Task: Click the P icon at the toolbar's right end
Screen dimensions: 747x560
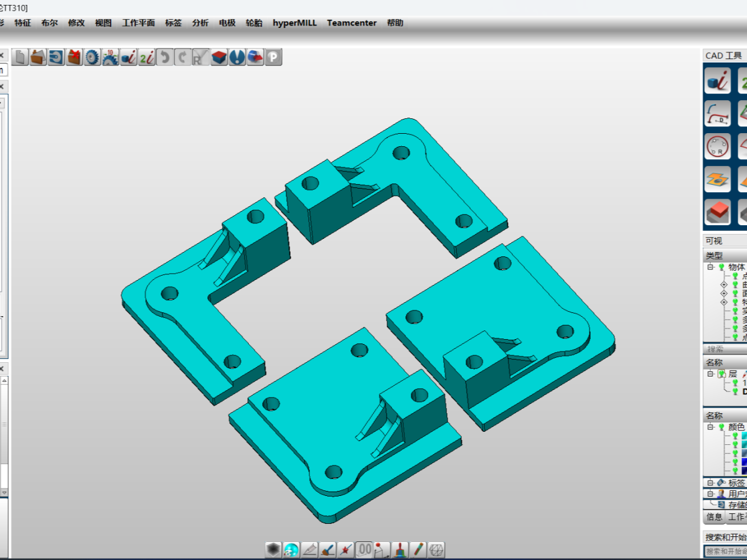Action: tap(272, 57)
